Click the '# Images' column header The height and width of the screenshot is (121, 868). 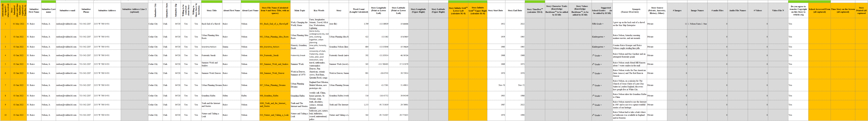pyautogui.click(x=677, y=10)
